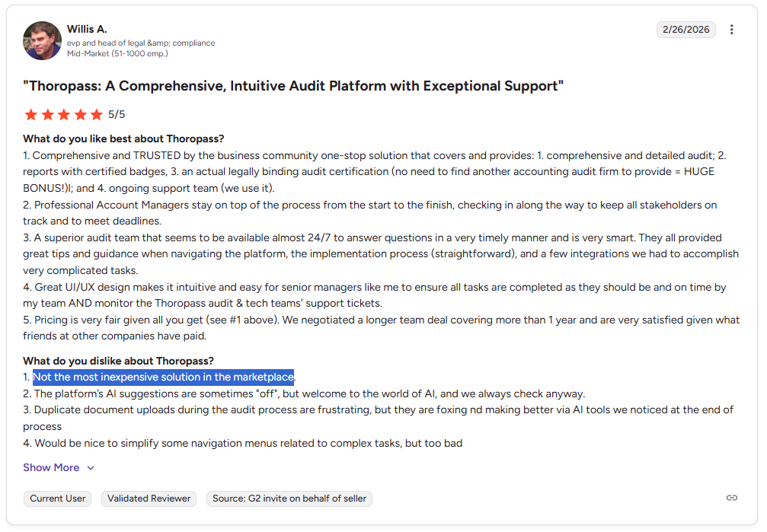767x532 pixels.
Task: Click the second rating star
Action: point(47,114)
